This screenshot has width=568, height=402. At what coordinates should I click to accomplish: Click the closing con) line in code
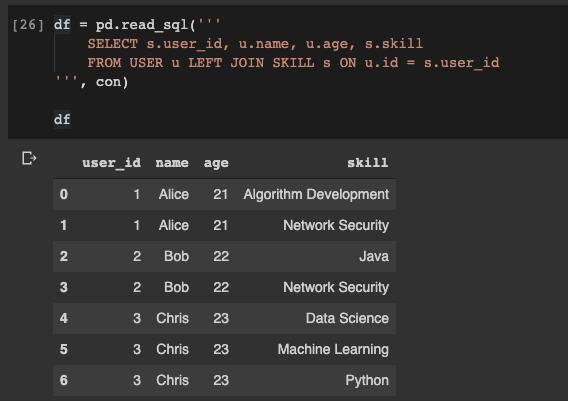pos(91,82)
